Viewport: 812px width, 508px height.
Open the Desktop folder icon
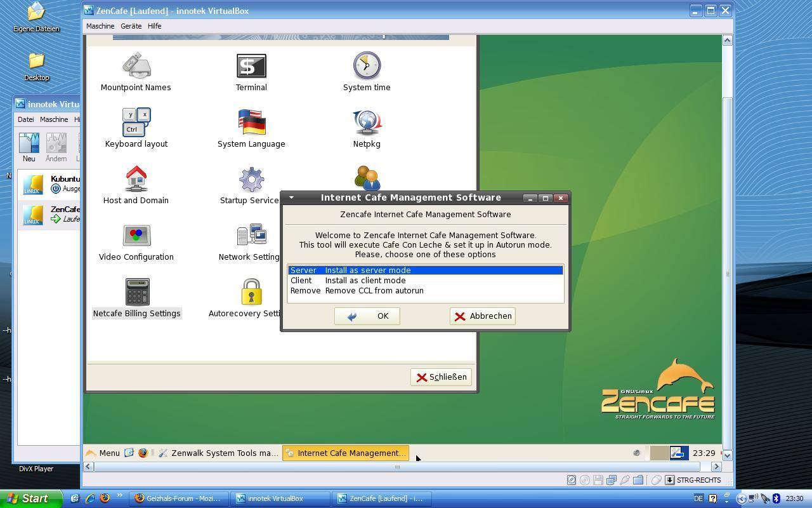click(x=36, y=67)
